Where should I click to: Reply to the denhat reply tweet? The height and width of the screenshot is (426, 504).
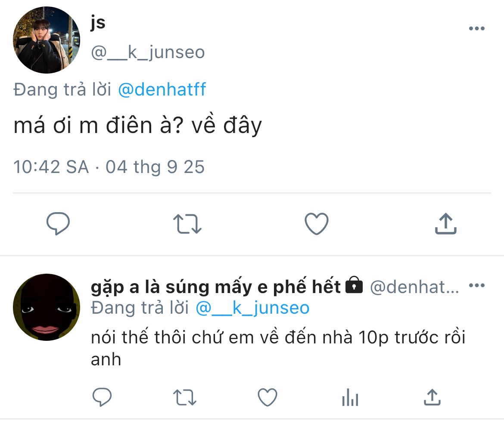click(102, 397)
